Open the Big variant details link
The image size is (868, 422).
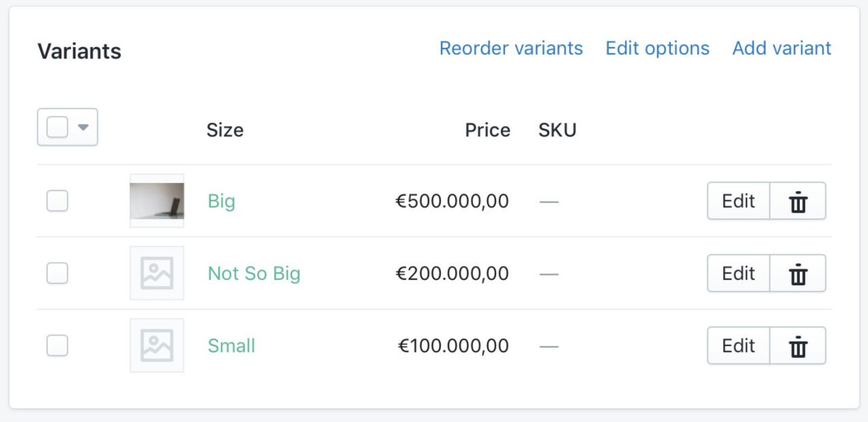(x=221, y=201)
